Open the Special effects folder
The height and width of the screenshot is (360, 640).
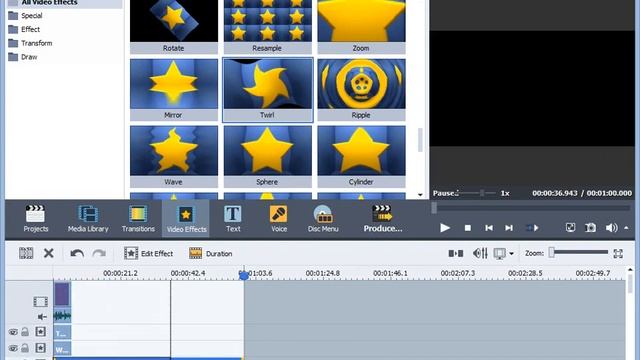click(25, 16)
